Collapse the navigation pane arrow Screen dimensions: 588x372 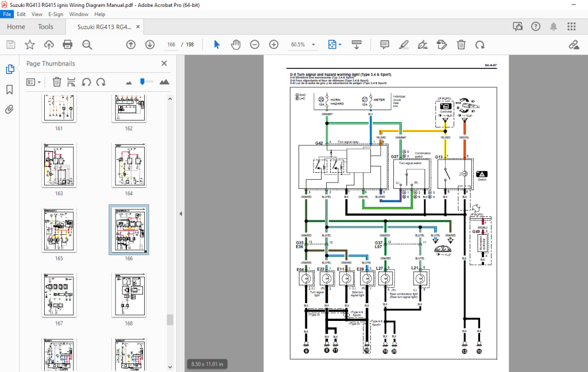tap(181, 214)
